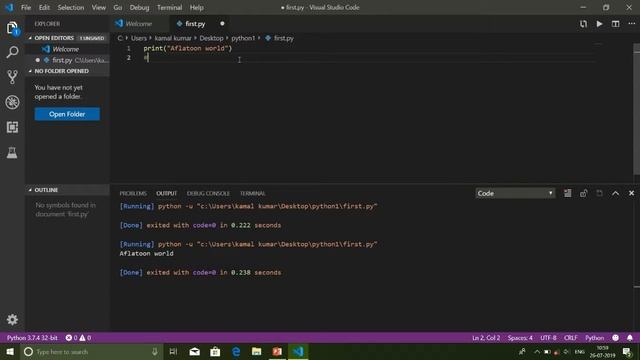
Task: Open Task View on taskbar
Action: pos(173,351)
